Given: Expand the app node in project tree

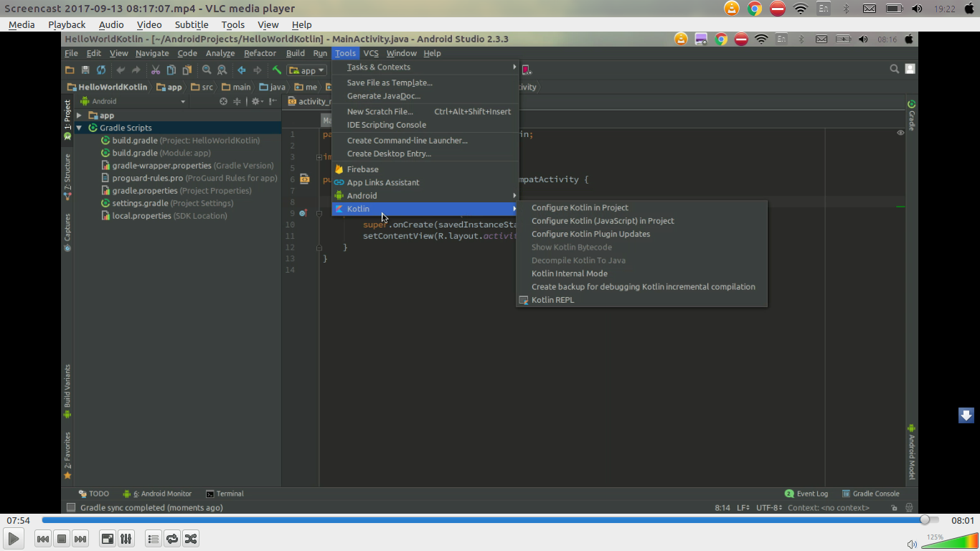Looking at the screenshot, I should click(x=79, y=116).
